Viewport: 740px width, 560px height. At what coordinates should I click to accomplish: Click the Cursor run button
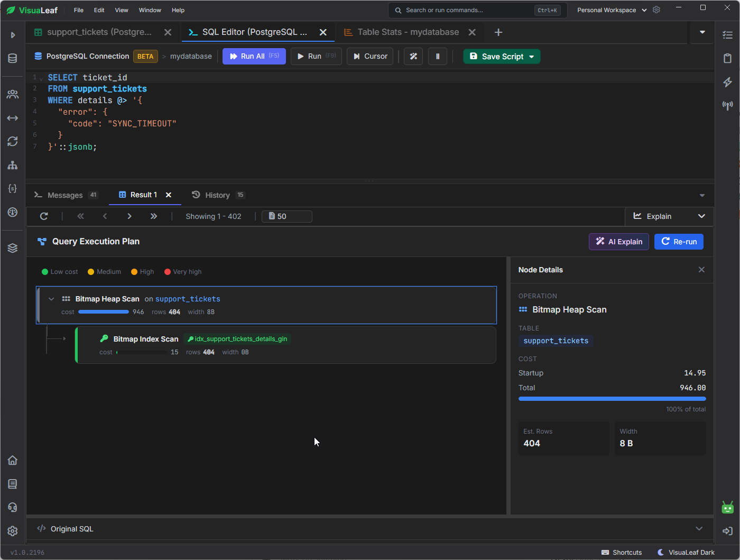pyautogui.click(x=370, y=56)
